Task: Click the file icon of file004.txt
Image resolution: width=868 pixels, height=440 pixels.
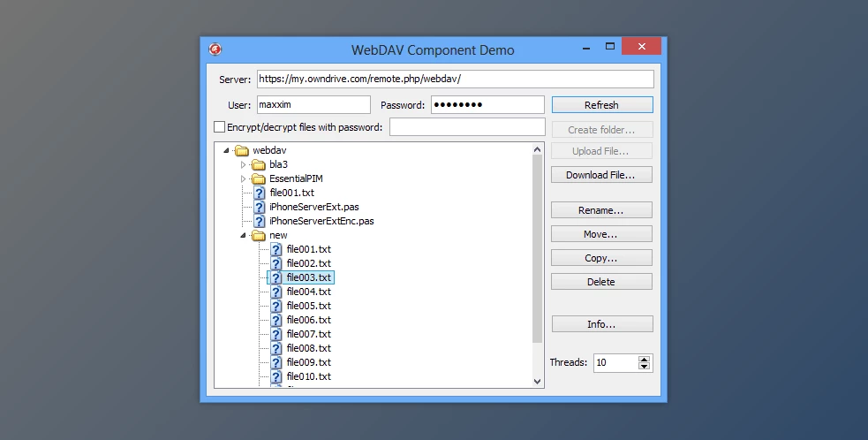Action: point(276,292)
